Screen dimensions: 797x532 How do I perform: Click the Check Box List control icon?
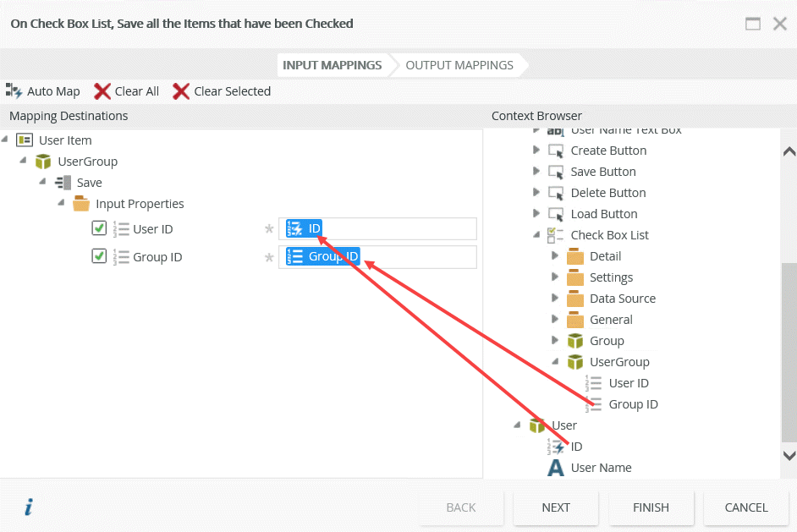click(x=556, y=235)
